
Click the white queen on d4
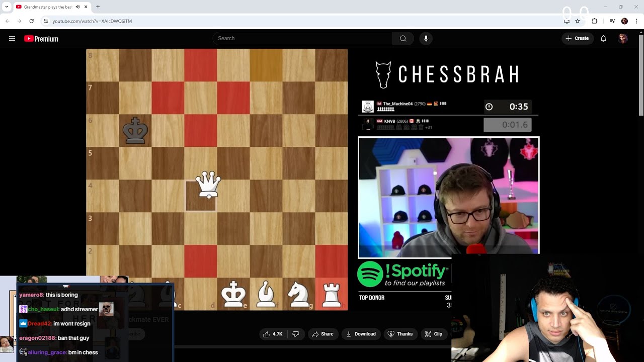pos(208,184)
